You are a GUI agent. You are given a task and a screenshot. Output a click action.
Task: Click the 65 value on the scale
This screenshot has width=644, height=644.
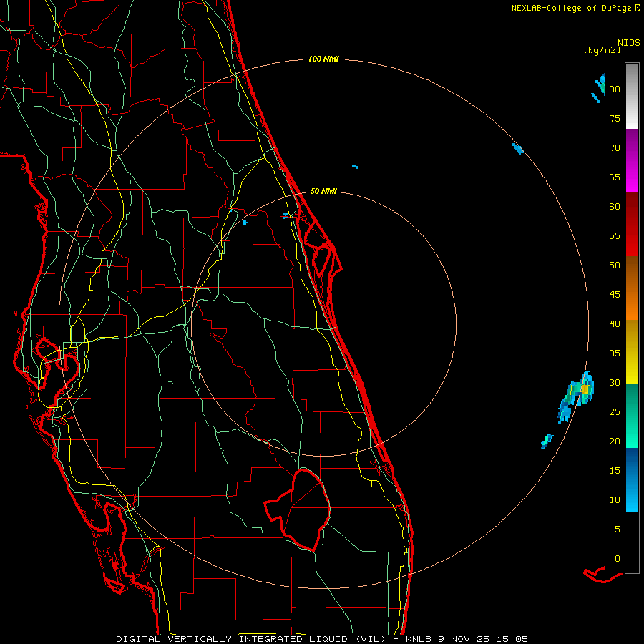[x=615, y=177]
